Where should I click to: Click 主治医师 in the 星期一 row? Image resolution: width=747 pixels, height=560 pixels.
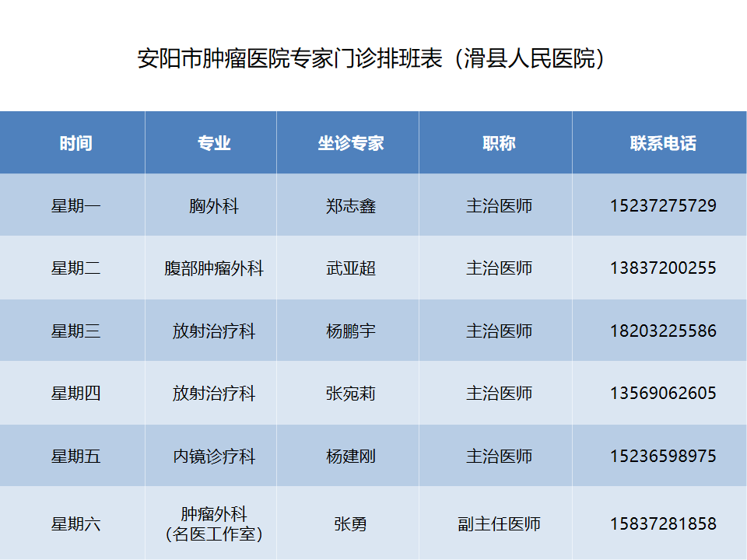pos(499,205)
